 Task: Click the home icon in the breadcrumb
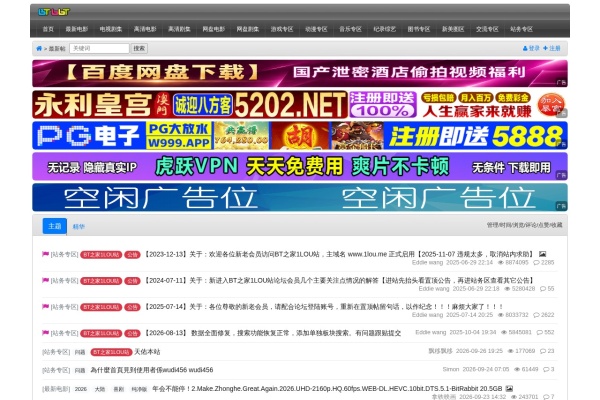(x=39, y=49)
